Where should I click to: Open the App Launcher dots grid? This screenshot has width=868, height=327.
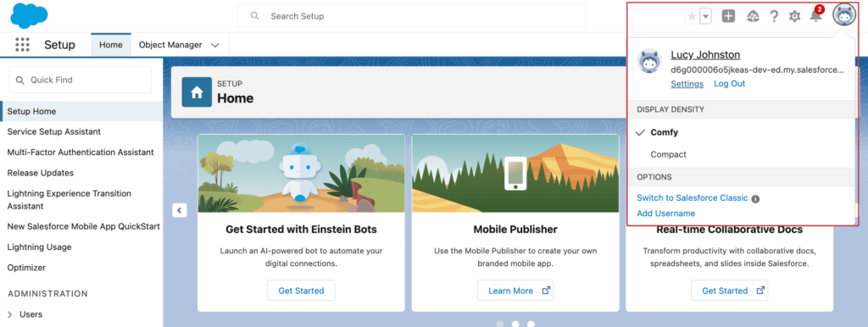(22, 45)
